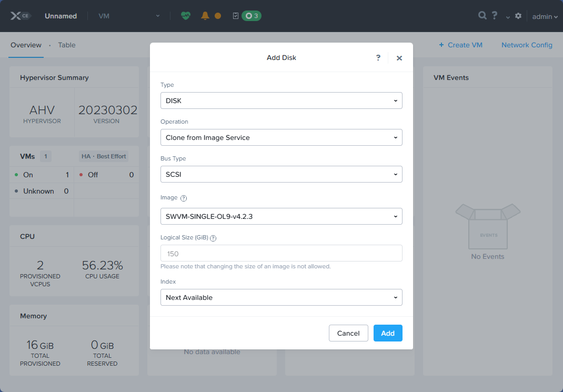The image size is (563, 392).
Task: Click the tasks clipboard icon
Action: click(x=235, y=16)
